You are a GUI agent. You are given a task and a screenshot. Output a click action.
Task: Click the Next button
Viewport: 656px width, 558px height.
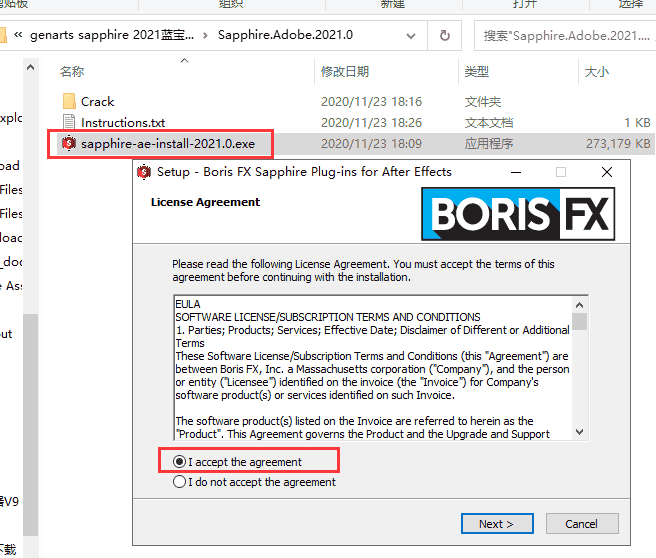click(x=497, y=524)
